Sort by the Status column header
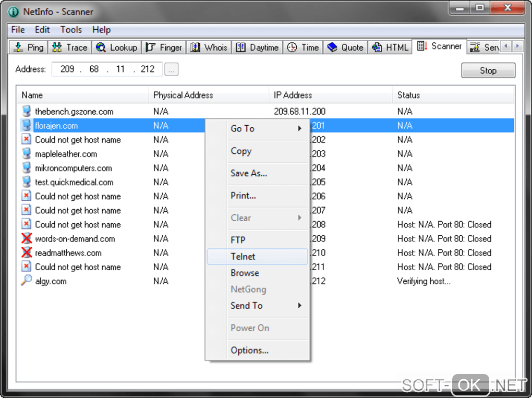 [x=453, y=95]
